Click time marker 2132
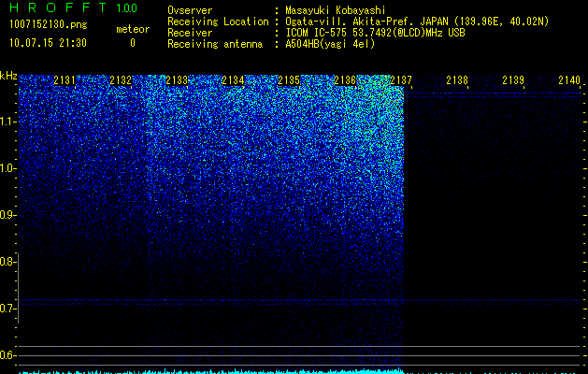Image resolution: width=588 pixels, height=374 pixels. [x=121, y=80]
